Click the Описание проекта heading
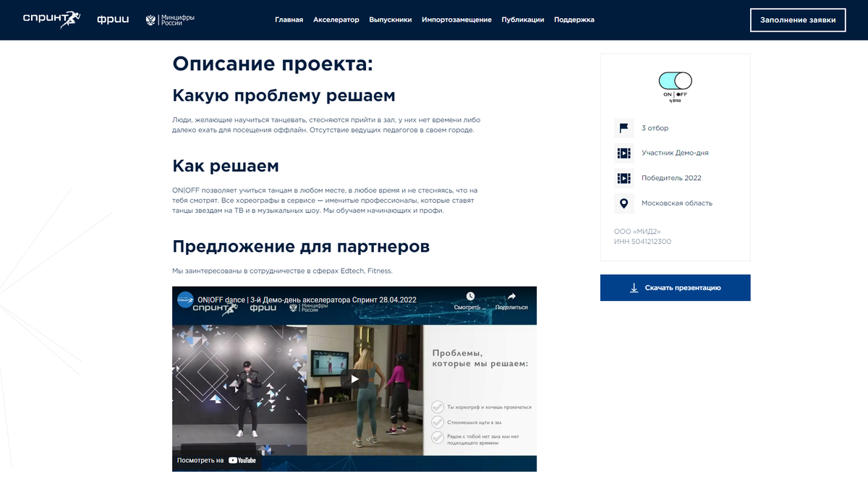Screen dimensions: 868x479 (x=273, y=64)
